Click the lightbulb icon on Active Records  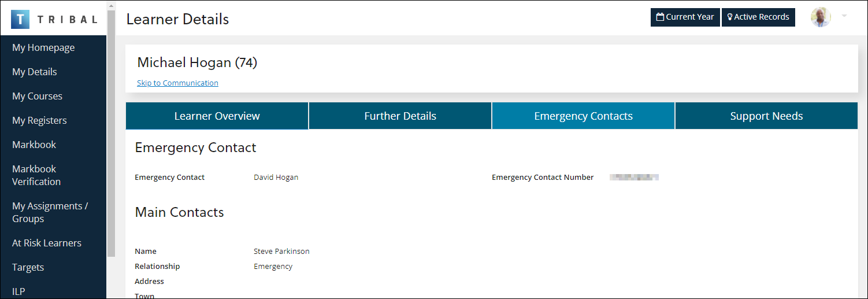[730, 17]
